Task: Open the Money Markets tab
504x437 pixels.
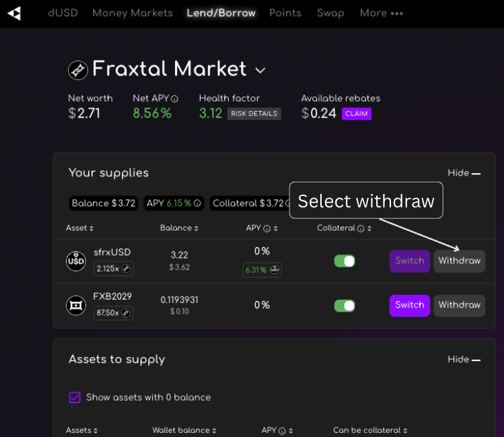Action: click(132, 13)
